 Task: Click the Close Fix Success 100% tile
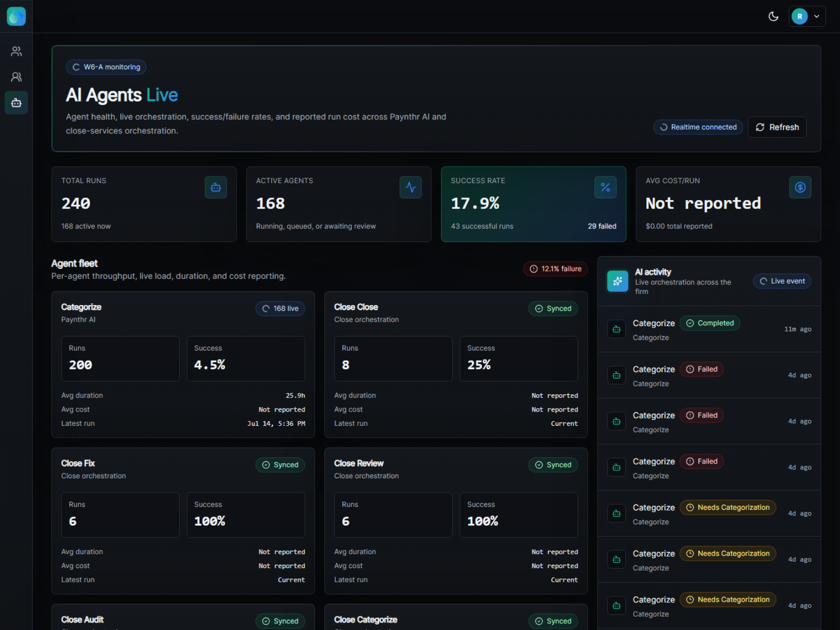click(246, 515)
